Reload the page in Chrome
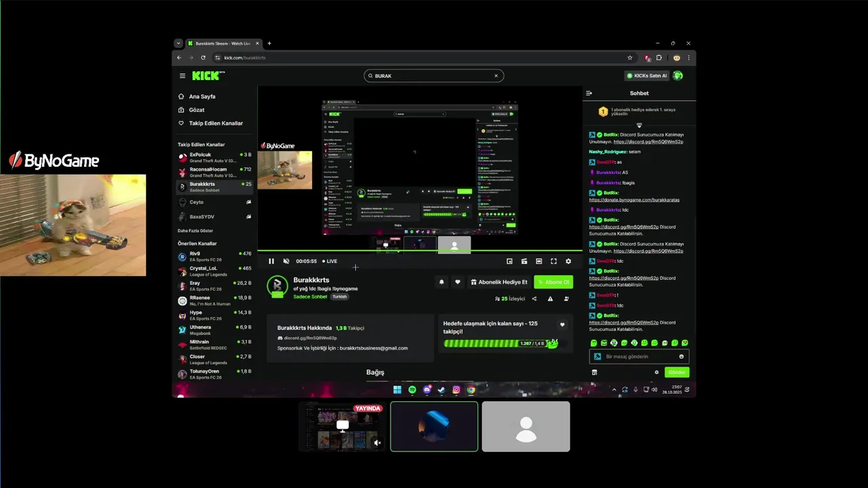Screen dimensions: 868x488 [203, 58]
